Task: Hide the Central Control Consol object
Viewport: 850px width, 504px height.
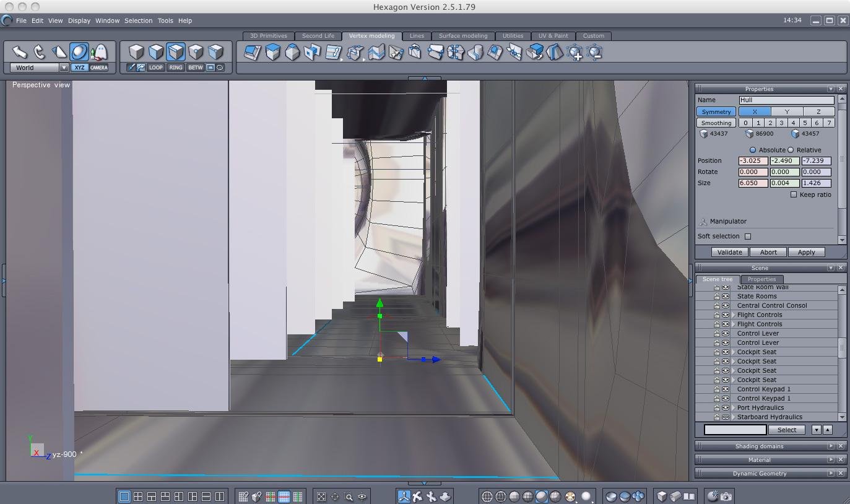Action: [726, 305]
